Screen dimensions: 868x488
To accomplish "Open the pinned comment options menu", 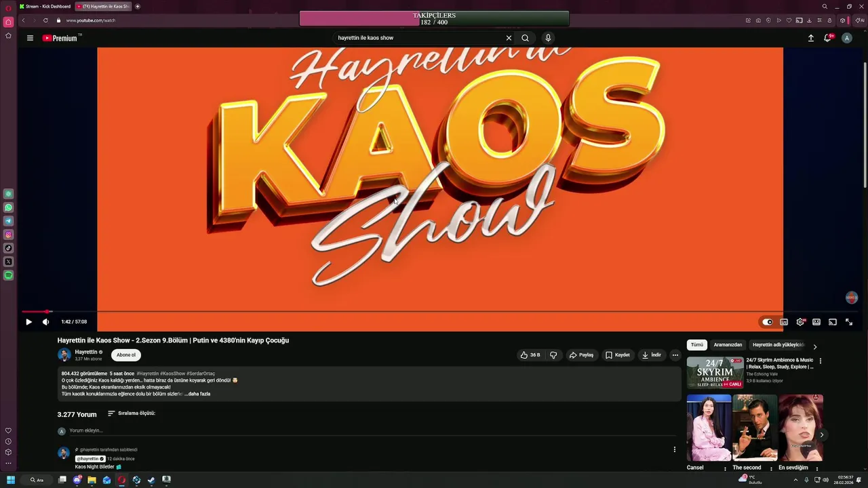I will tap(674, 449).
